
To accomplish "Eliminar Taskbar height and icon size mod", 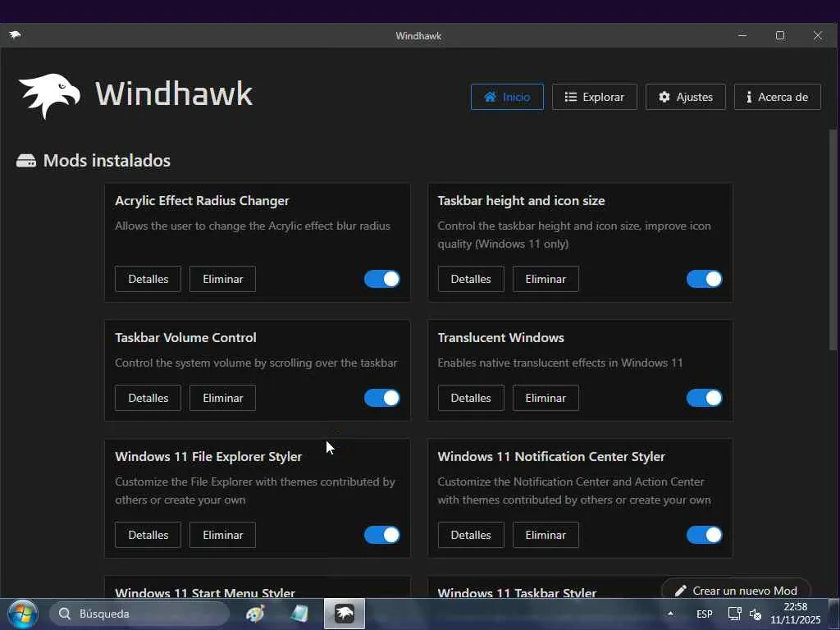I will coord(546,279).
